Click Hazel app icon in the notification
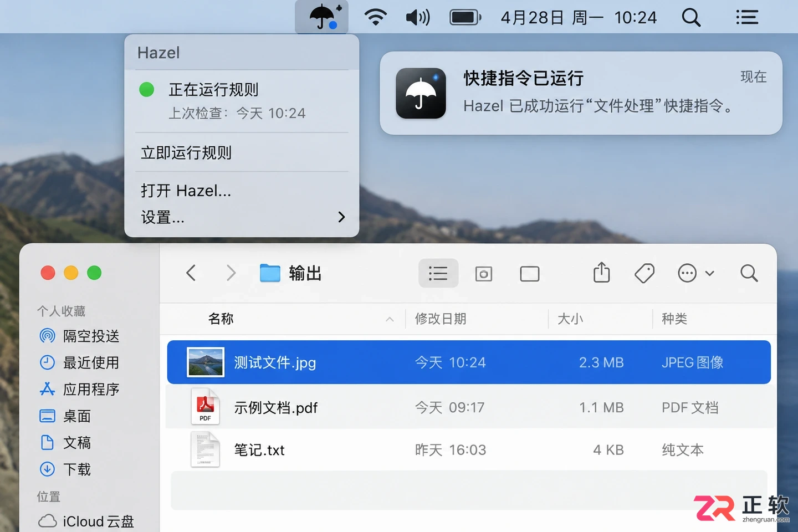The width and height of the screenshot is (798, 532). pyautogui.click(x=421, y=93)
